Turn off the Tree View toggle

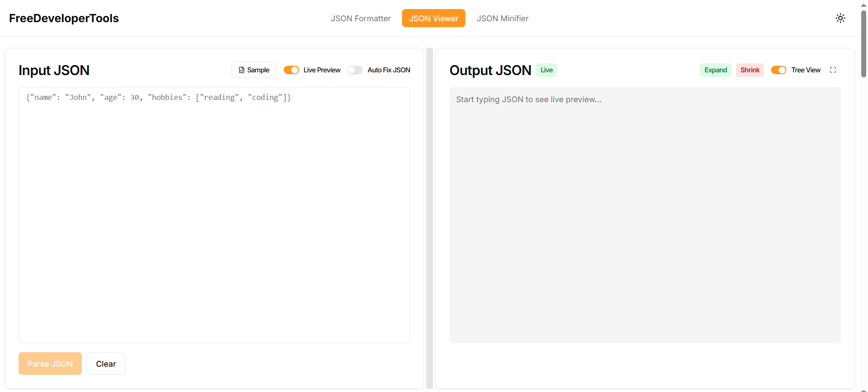(x=778, y=70)
